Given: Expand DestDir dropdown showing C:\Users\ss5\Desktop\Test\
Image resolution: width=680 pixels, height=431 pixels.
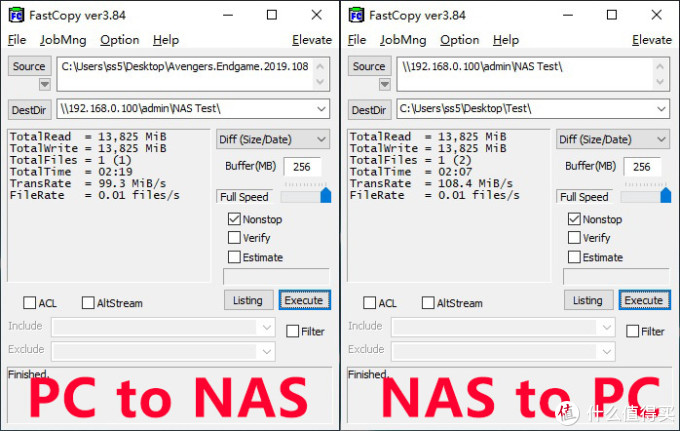Looking at the screenshot, I should (x=661, y=109).
